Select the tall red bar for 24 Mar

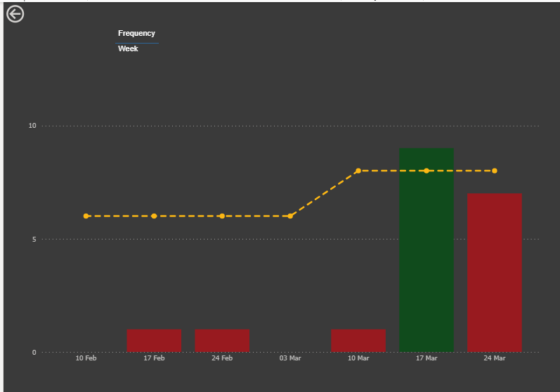[495, 273]
